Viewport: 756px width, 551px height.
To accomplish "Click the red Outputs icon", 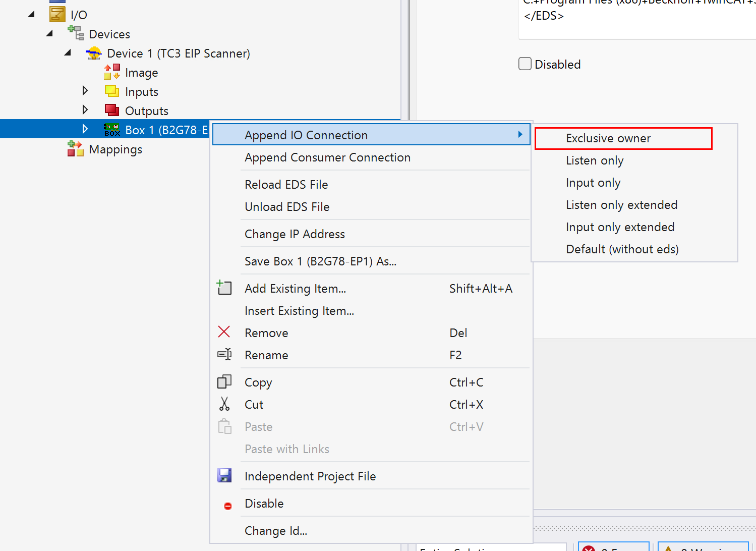I will tap(111, 111).
